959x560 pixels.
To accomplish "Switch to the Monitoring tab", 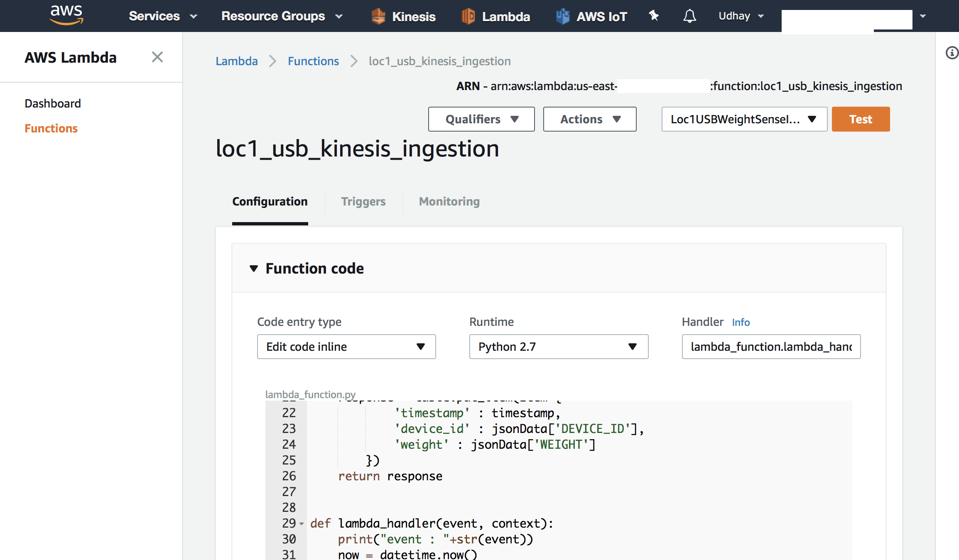I will (x=449, y=202).
